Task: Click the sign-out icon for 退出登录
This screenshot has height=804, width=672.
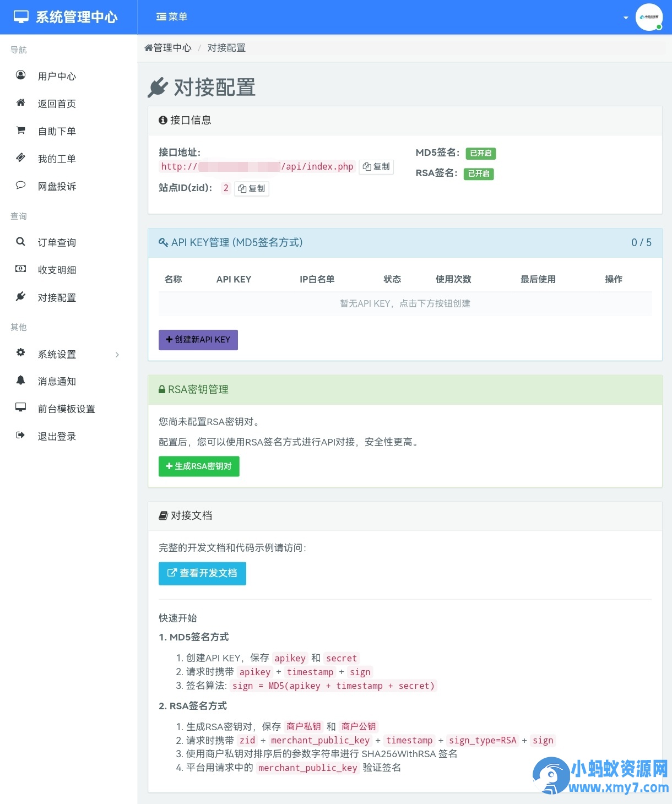Action: pyautogui.click(x=20, y=435)
